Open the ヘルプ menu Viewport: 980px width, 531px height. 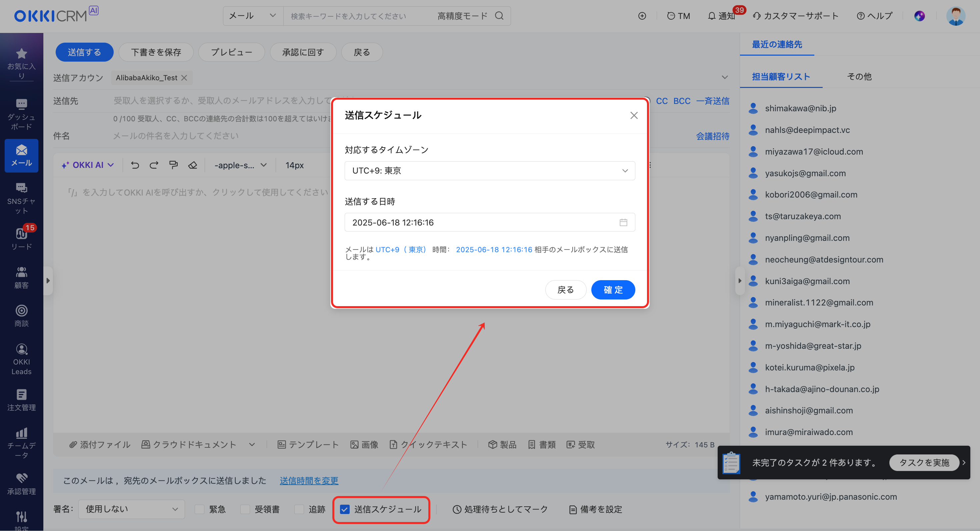click(874, 16)
